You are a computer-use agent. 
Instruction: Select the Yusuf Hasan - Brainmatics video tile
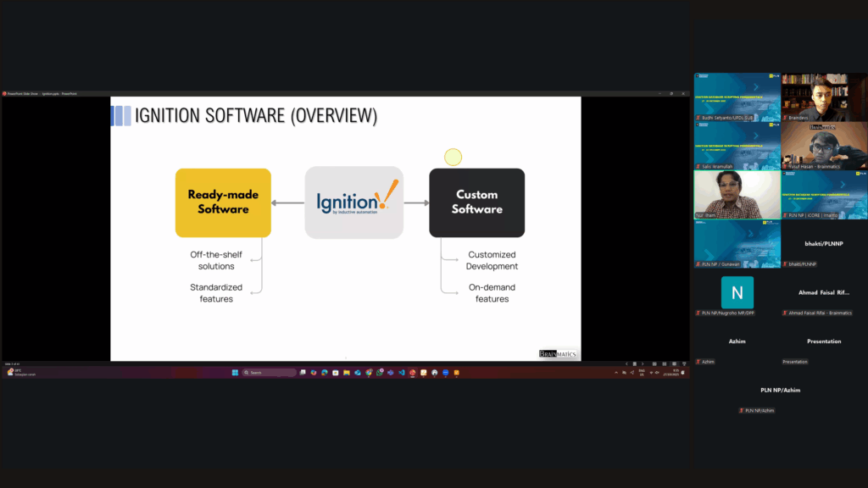coord(824,146)
